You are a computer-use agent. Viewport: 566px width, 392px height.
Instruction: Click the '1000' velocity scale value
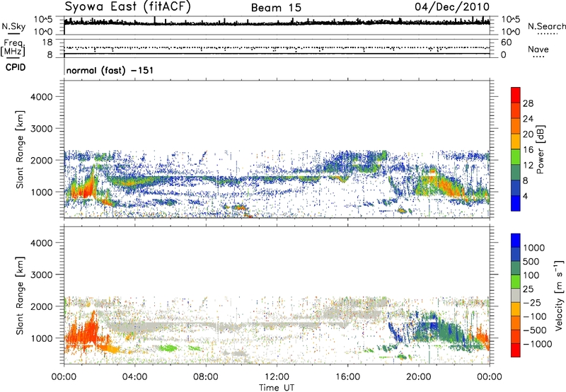point(534,248)
